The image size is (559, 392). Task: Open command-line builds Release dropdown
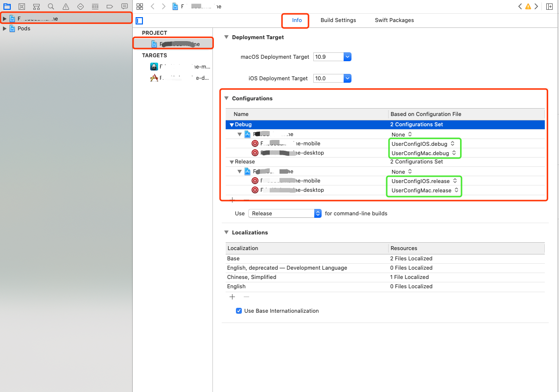coord(285,213)
